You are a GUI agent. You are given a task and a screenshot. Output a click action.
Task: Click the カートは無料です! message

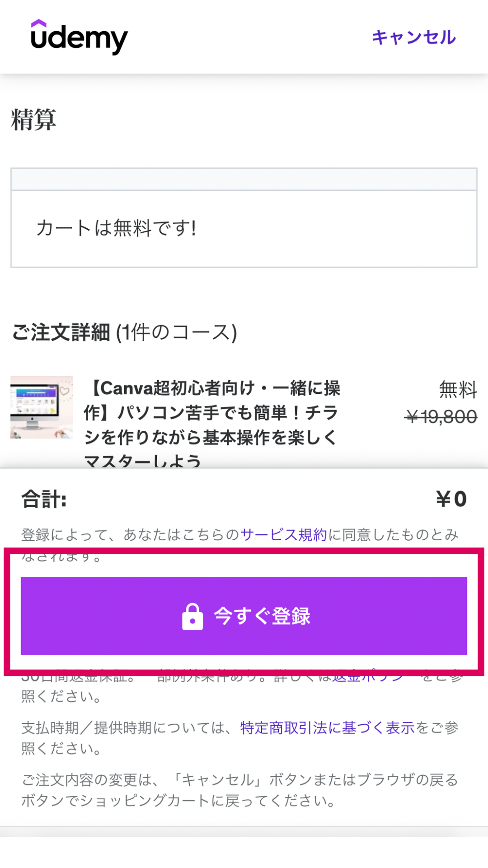coord(116,228)
